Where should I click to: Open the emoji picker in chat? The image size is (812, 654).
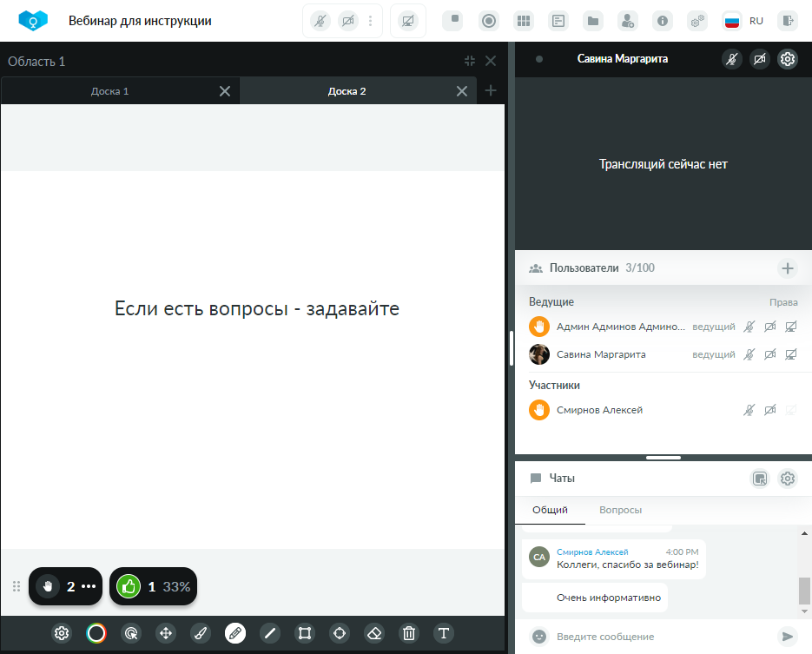539,637
